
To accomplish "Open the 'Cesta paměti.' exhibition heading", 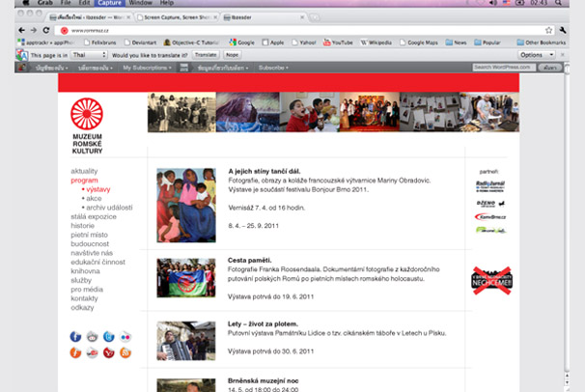I will 249,260.
